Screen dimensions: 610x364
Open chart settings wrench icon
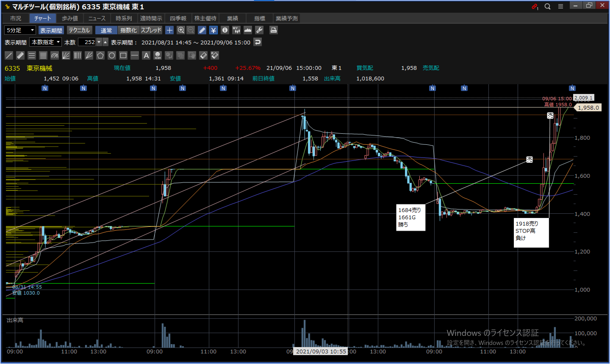pos(259,30)
